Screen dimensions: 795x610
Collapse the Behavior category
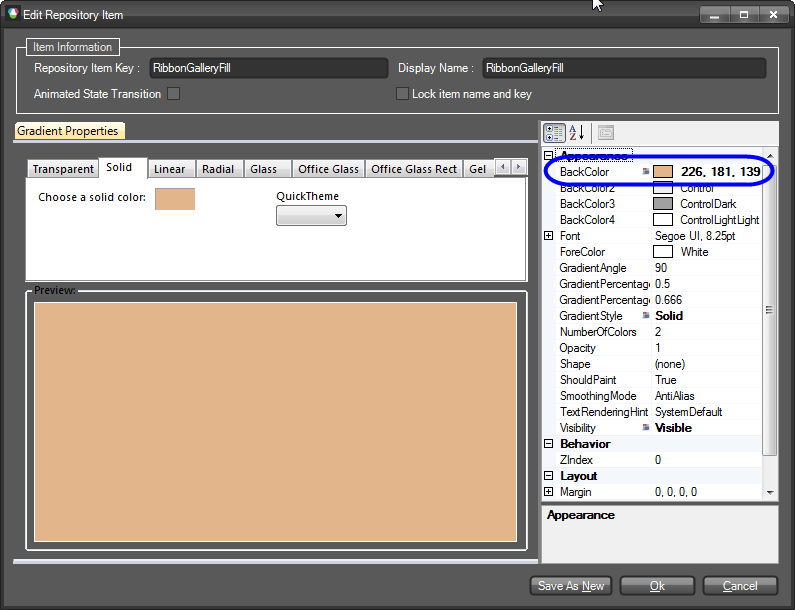click(x=548, y=444)
